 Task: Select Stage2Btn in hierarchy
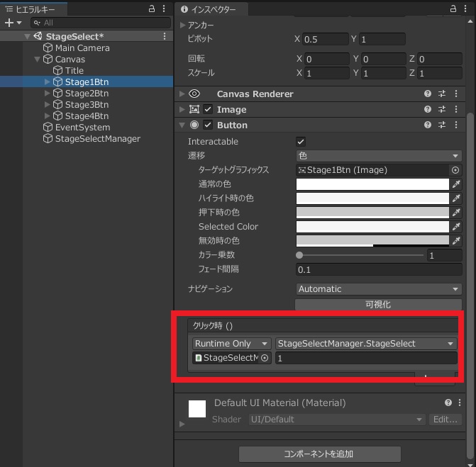(87, 94)
